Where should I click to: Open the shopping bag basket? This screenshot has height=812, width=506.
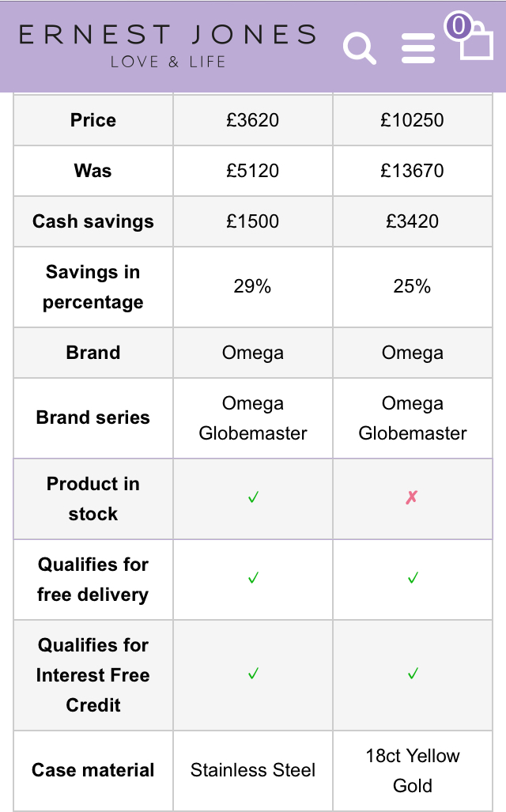click(476, 43)
